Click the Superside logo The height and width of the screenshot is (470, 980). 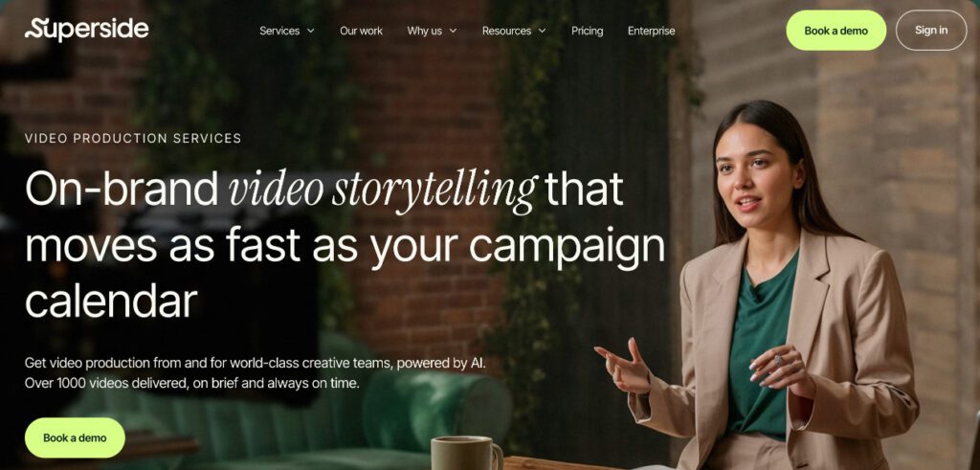pos(87,30)
